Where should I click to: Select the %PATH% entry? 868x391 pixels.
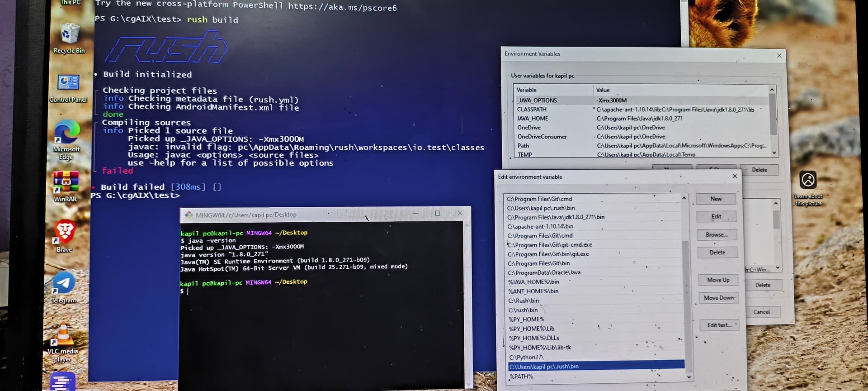tap(597, 377)
